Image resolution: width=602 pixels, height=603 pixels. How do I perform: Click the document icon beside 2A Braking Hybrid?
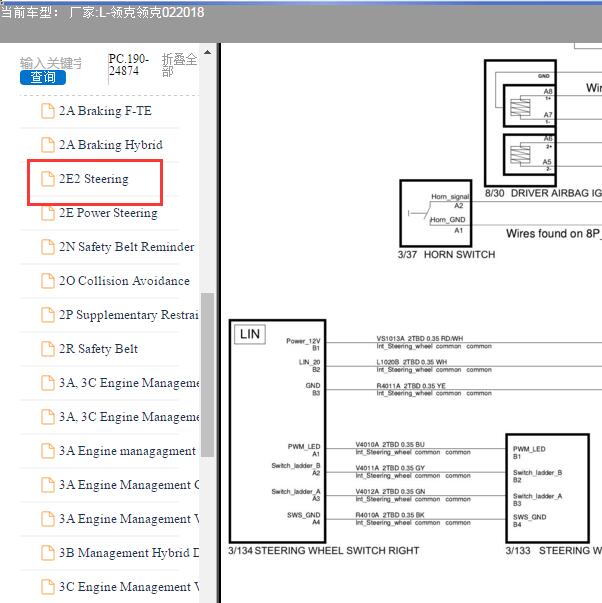click(48, 145)
